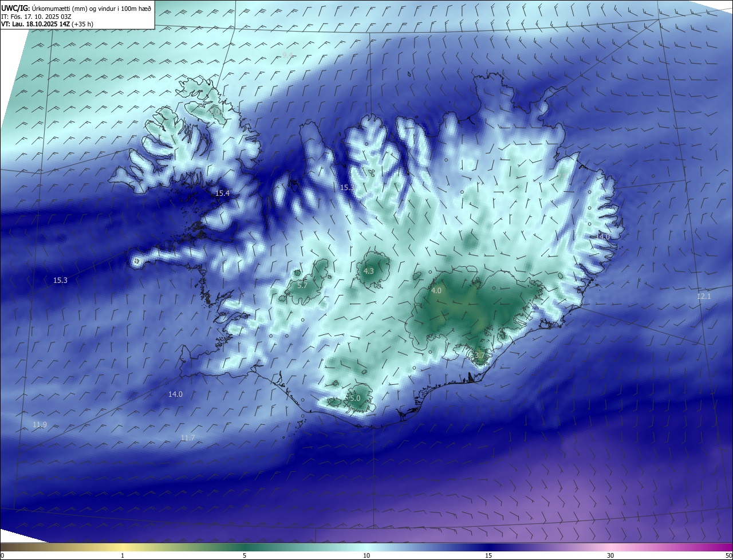Image resolution: width=733 pixels, height=560 pixels.
Task: Click the 15.3 value on the northern fjord coast
Action: point(347,187)
